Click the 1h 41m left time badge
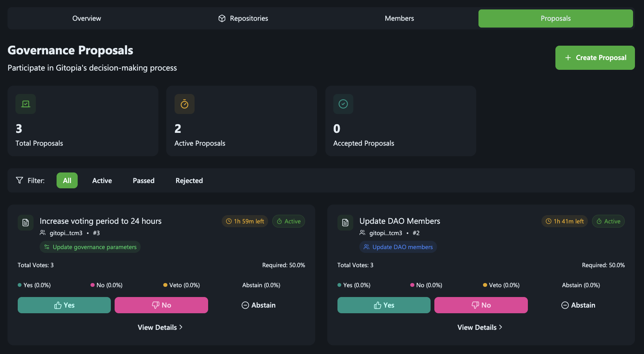The height and width of the screenshot is (354, 644). pos(564,221)
